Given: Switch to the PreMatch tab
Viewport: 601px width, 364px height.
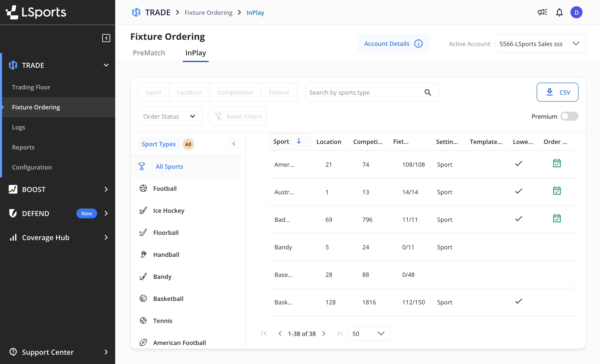Looking at the screenshot, I should [149, 53].
